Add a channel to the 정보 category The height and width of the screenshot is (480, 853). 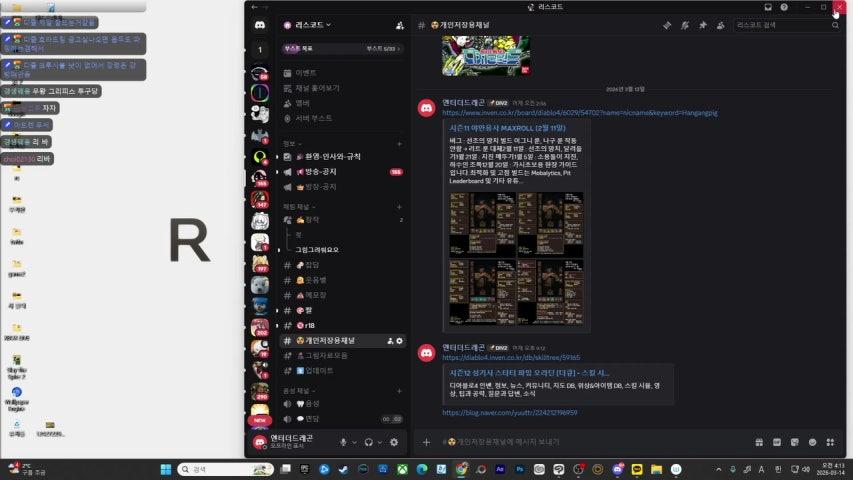[399, 144]
